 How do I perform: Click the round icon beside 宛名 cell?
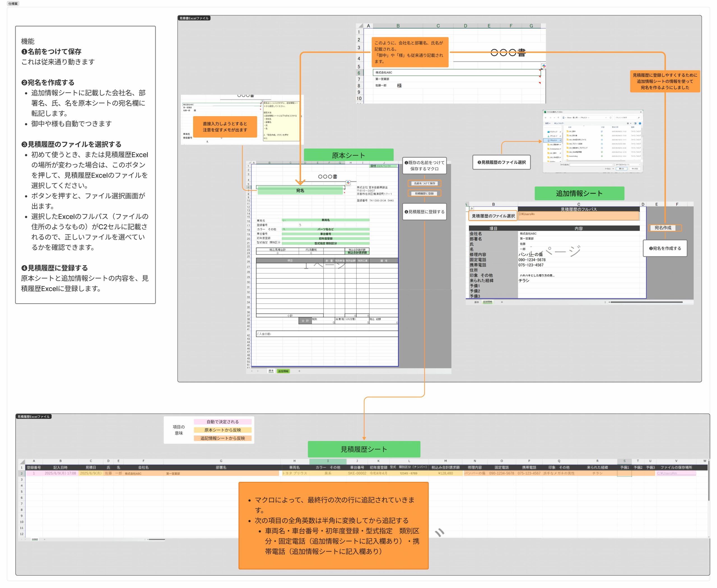tap(348, 183)
